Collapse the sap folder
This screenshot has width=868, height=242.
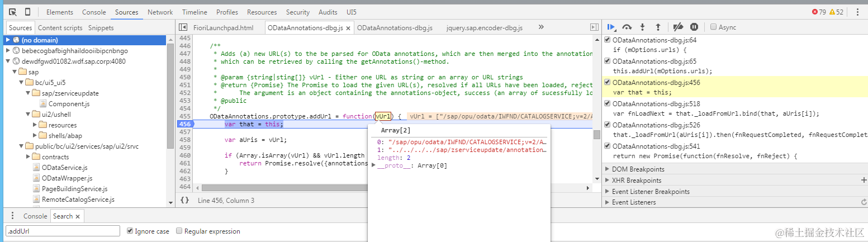(15, 72)
